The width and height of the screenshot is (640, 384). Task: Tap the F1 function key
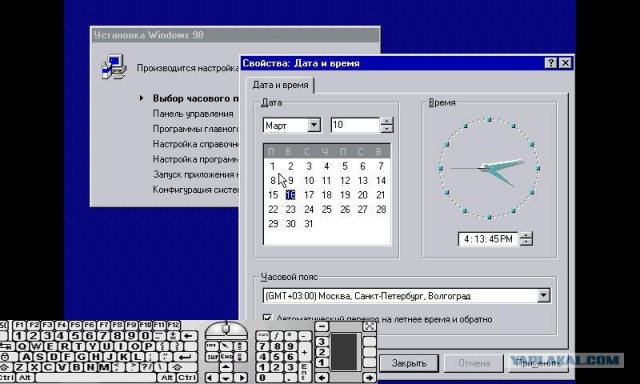click(x=20, y=325)
